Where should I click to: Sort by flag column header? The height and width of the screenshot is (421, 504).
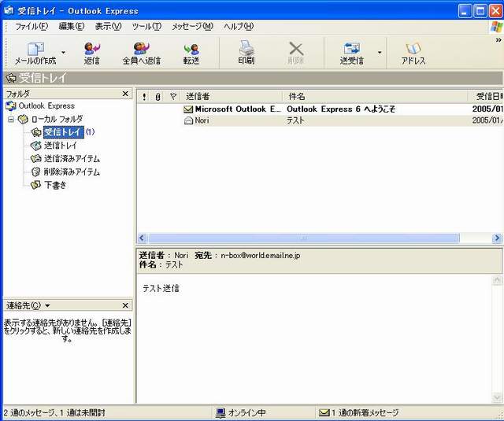point(173,96)
